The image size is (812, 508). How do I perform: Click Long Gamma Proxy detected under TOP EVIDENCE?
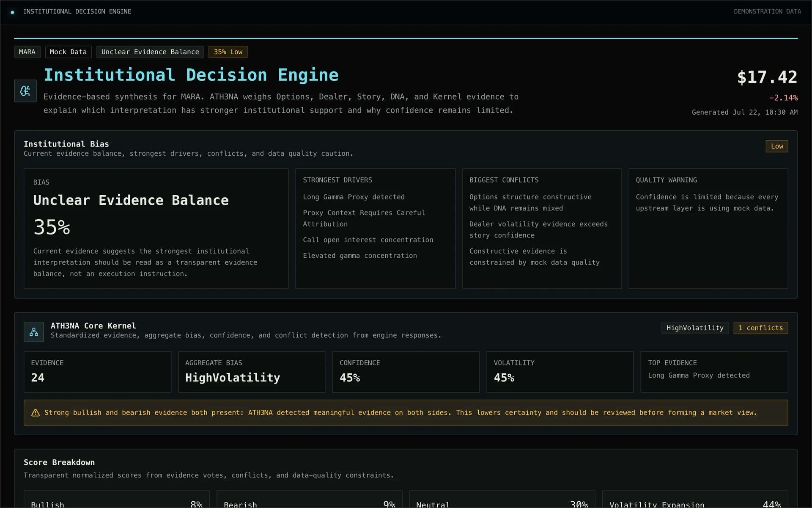click(699, 375)
